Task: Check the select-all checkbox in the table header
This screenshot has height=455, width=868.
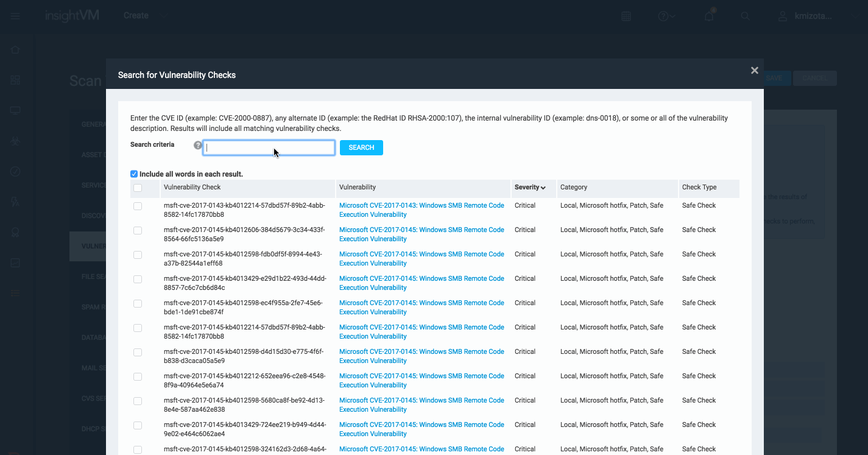Action: (138, 188)
